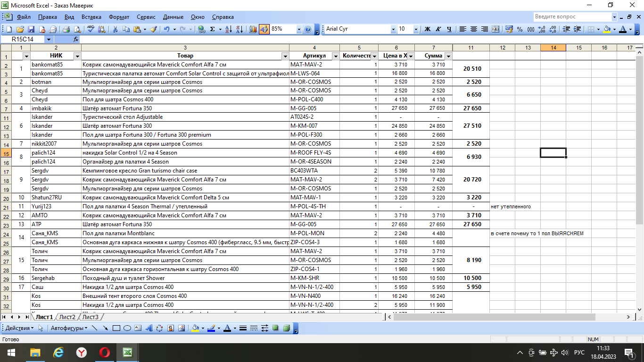Image resolution: width=644 pixels, height=362 pixels.
Task: Apply AutoSum with the sigma icon
Action: coord(212,29)
